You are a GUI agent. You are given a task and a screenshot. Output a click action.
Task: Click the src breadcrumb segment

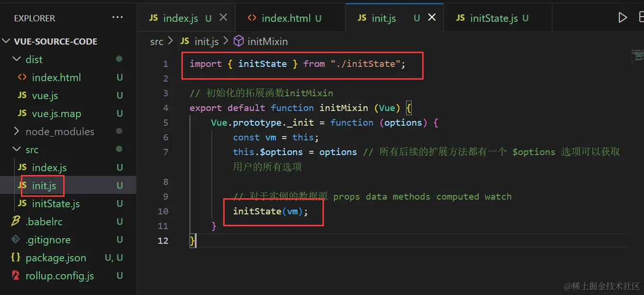click(x=157, y=42)
